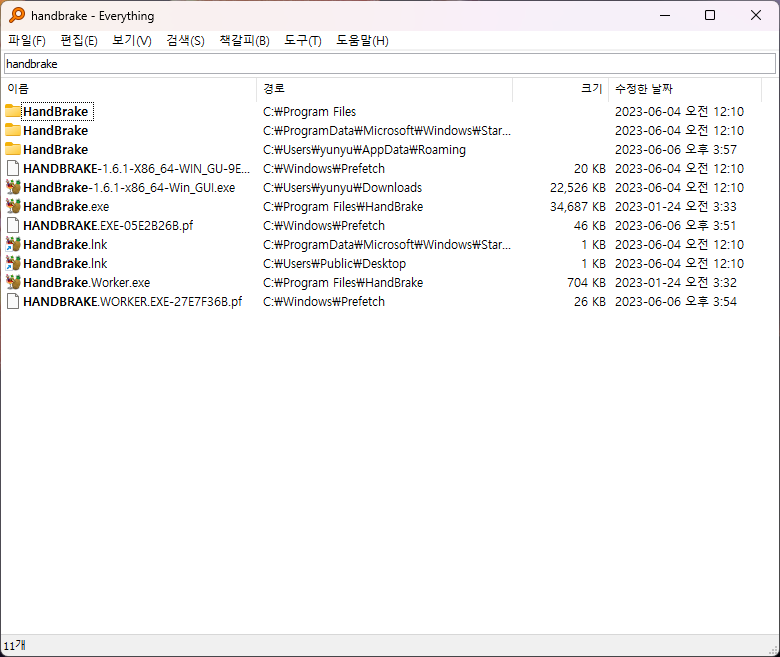Sort by the 수정한 날짜 column header
This screenshot has width=780, height=657.
[685, 89]
